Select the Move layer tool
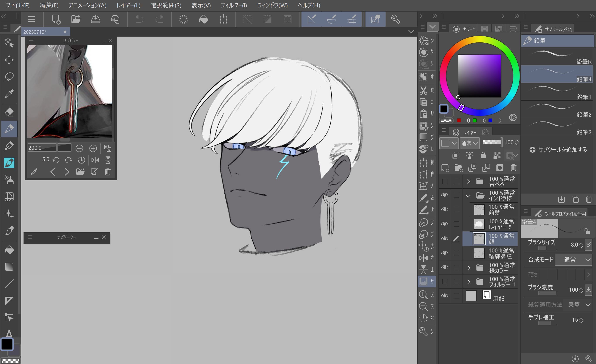The image size is (596, 364). tap(9, 60)
